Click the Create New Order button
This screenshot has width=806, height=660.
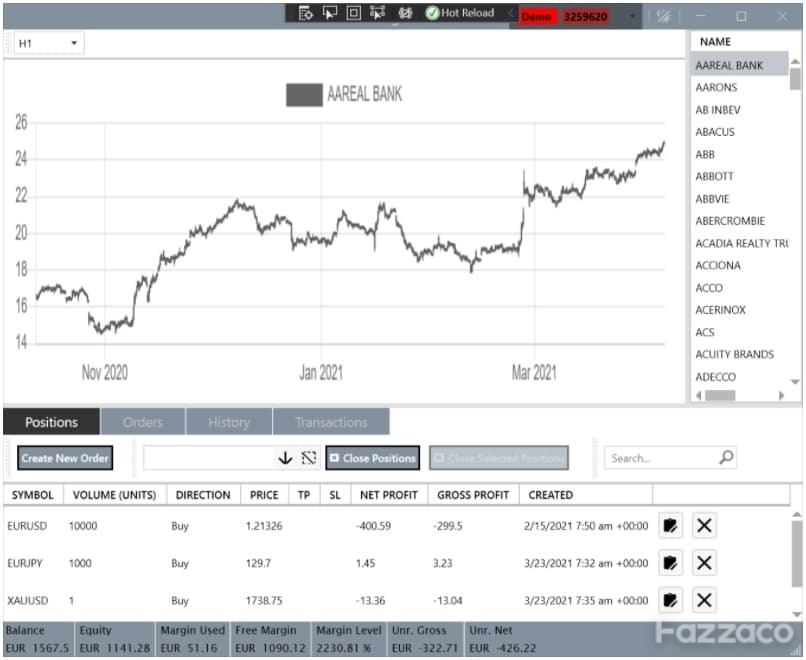click(65, 458)
